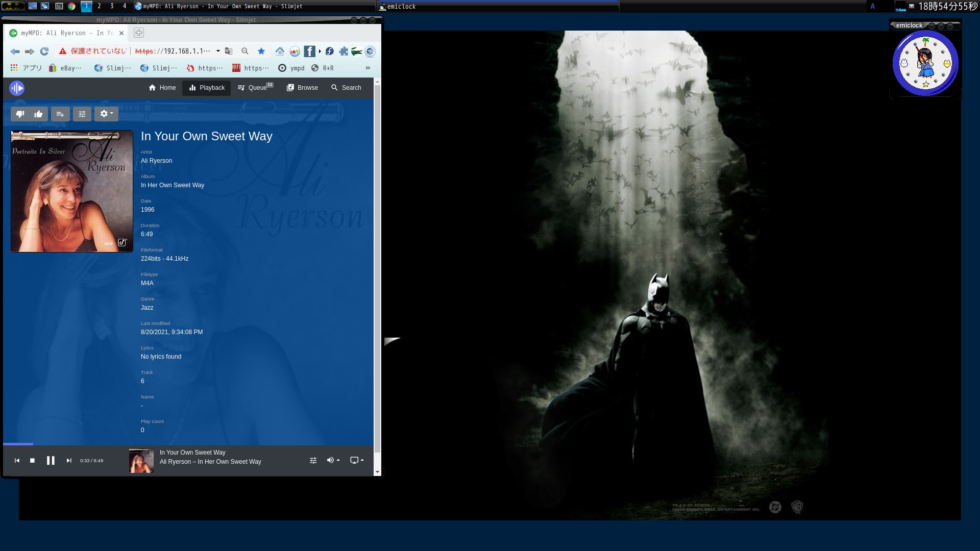Select the add-to-playlist icon
The image size is (980, 551).
pos(60,114)
